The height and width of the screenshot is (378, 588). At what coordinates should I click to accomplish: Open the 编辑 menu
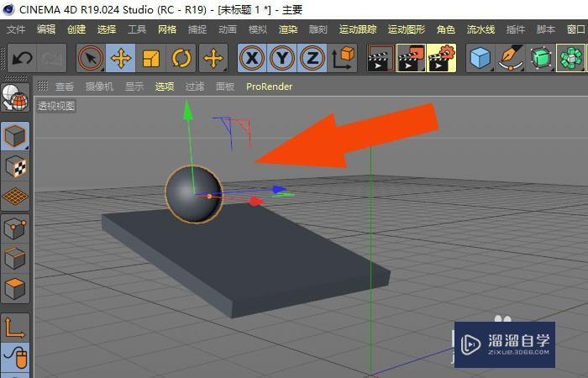point(46,29)
